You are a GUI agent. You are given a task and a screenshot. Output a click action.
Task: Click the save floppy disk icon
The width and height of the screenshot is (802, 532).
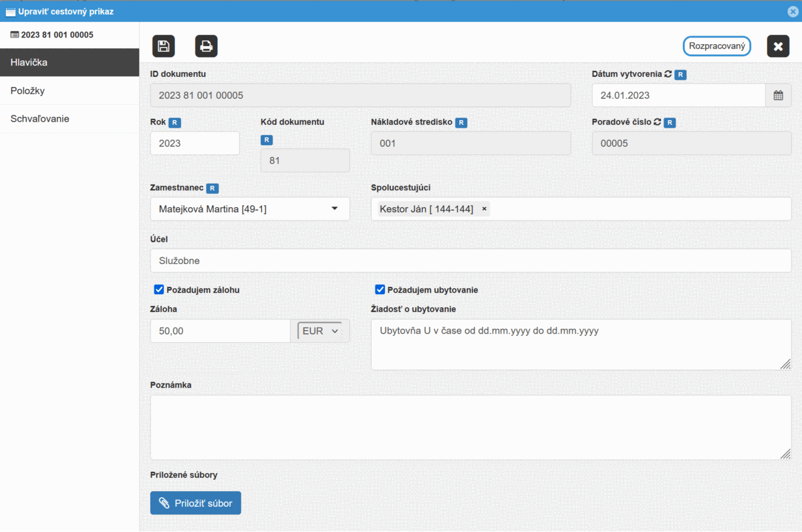(164, 46)
